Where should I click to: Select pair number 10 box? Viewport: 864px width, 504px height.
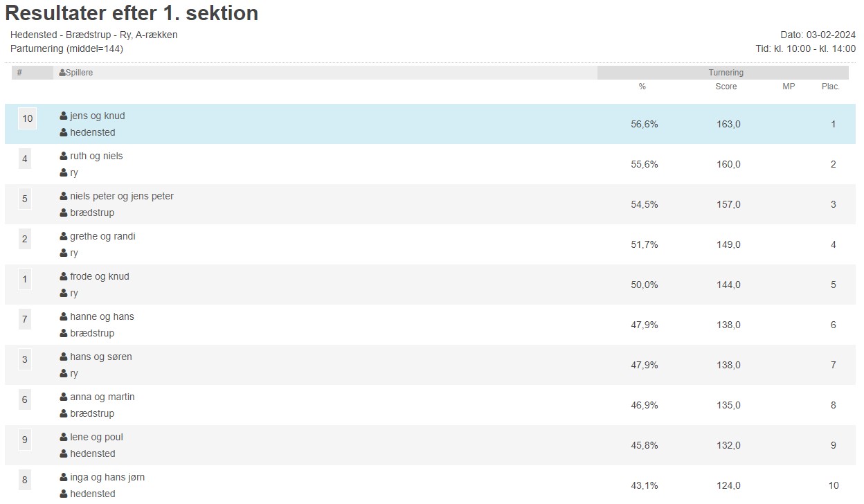(27, 119)
